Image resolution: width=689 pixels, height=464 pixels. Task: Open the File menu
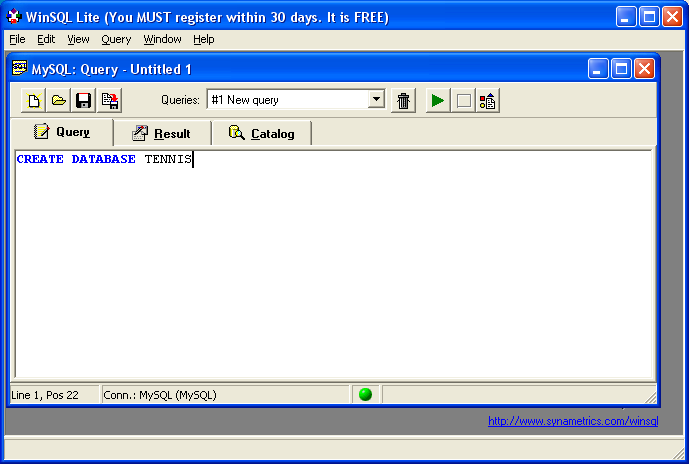tap(17, 39)
